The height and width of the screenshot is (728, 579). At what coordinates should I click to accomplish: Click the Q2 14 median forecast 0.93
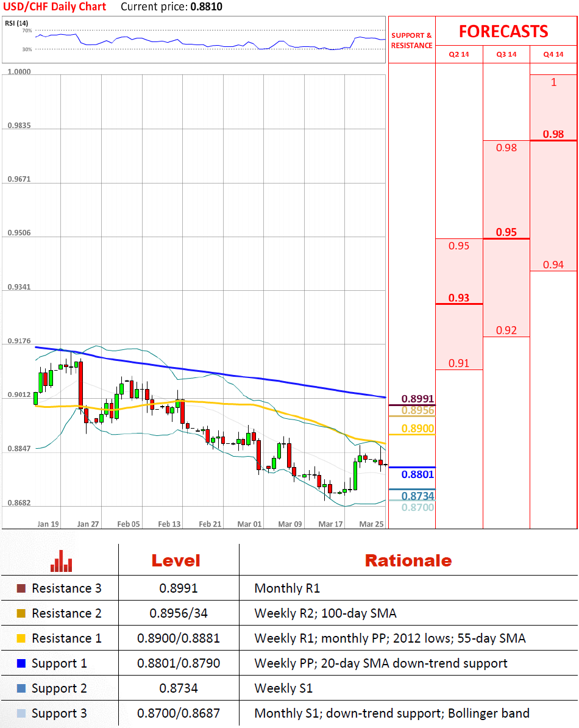pos(459,298)
